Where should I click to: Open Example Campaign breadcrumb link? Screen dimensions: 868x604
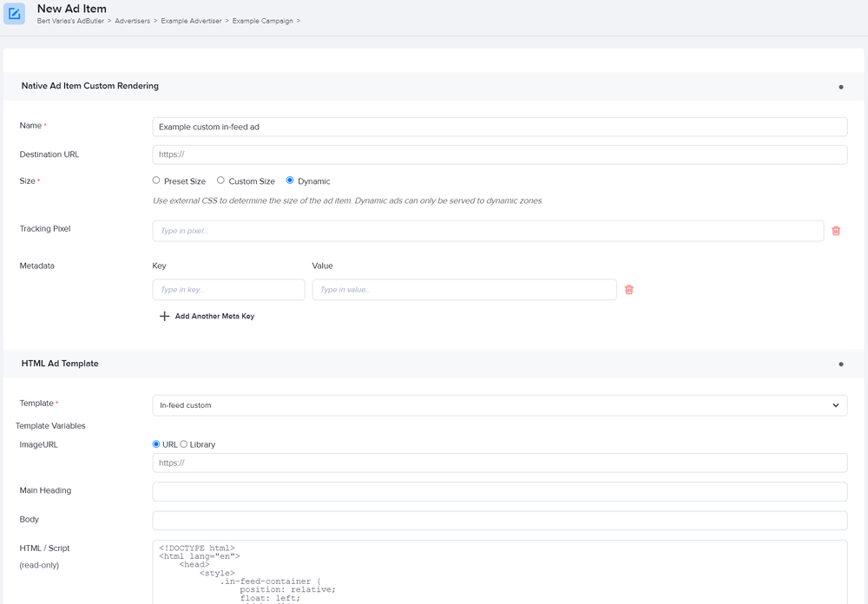coord(262,21)
